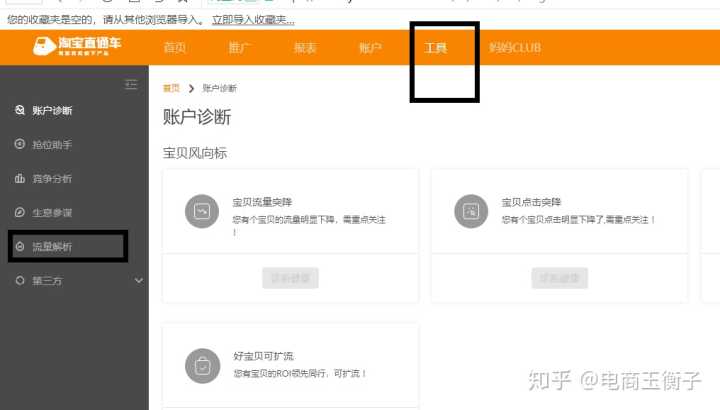This screenshot has height=410, width=720.
Task: Click the 淘宝直通车 logo
Action: [77, 46]
